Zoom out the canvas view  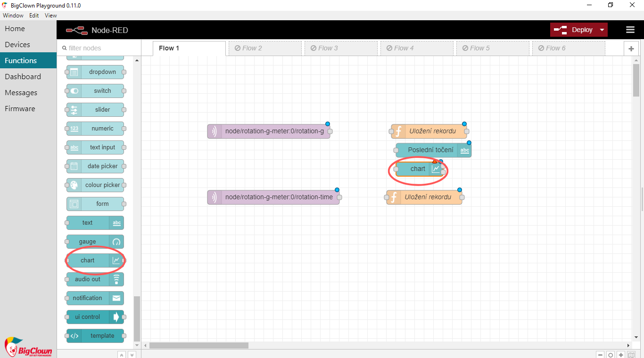[600, 355]
